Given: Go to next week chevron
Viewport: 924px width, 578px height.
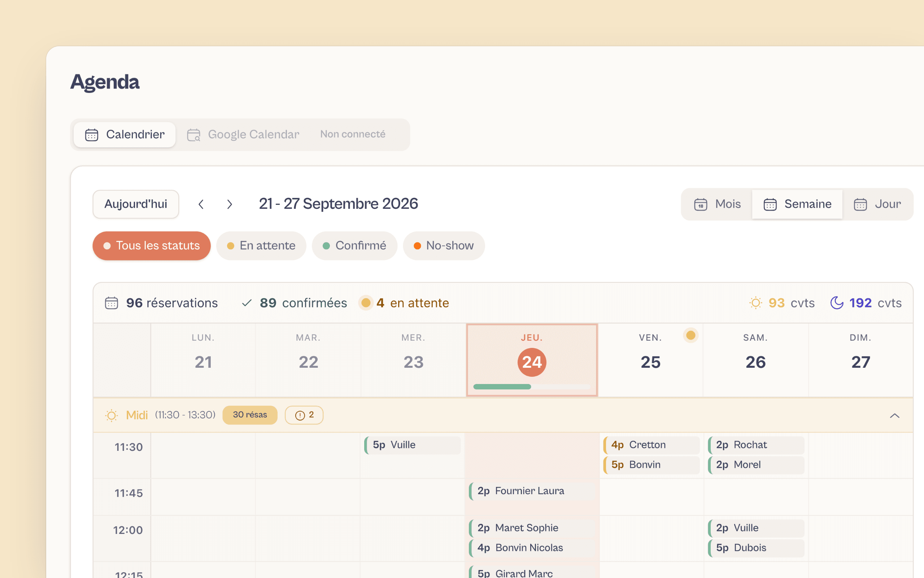Looking at the screenshot, I should (229, 204).
